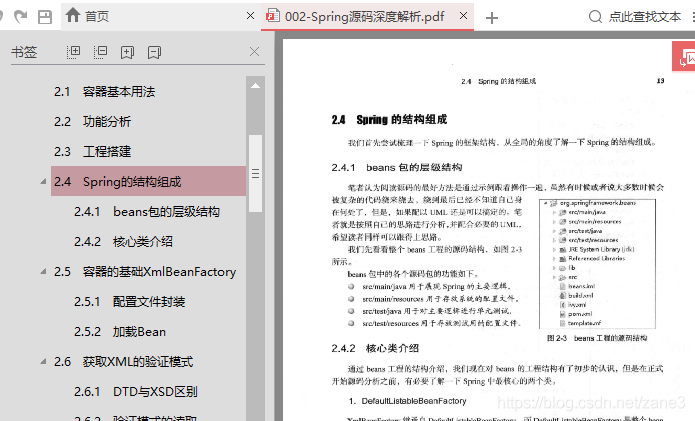Viewport: 695px width, 421px height.
Task: Click the redo arrow icon
Action: [20, 17]
